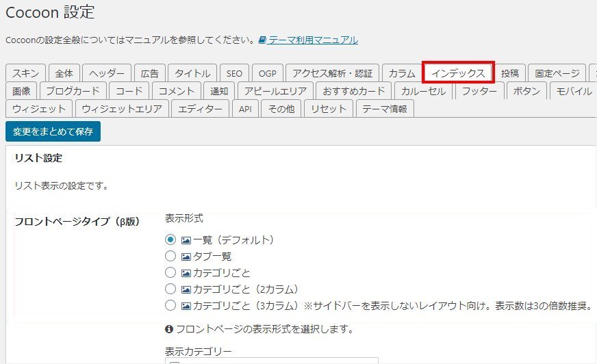Open the 投稿 tab
The image size is (597, 364).
[510, 73]
